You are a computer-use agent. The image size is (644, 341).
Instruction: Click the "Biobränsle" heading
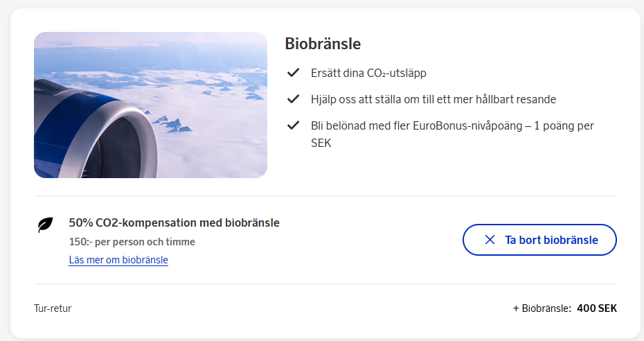click(323, 44)
